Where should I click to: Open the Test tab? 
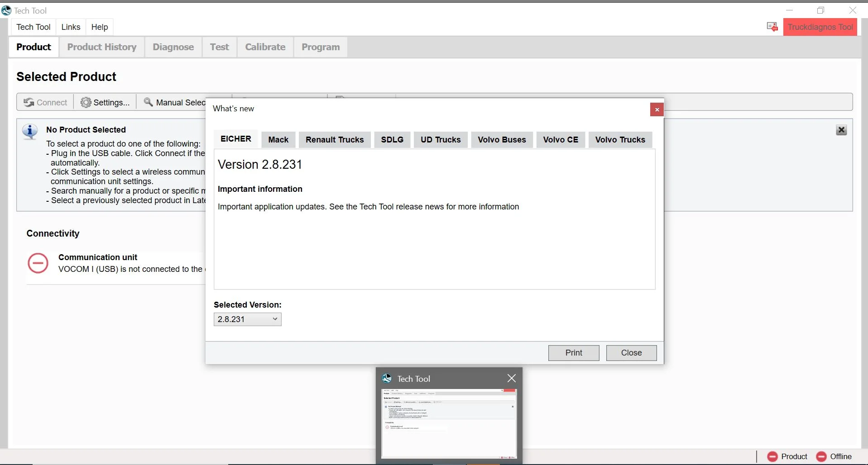pyautogui.click(x=220, y=47)
